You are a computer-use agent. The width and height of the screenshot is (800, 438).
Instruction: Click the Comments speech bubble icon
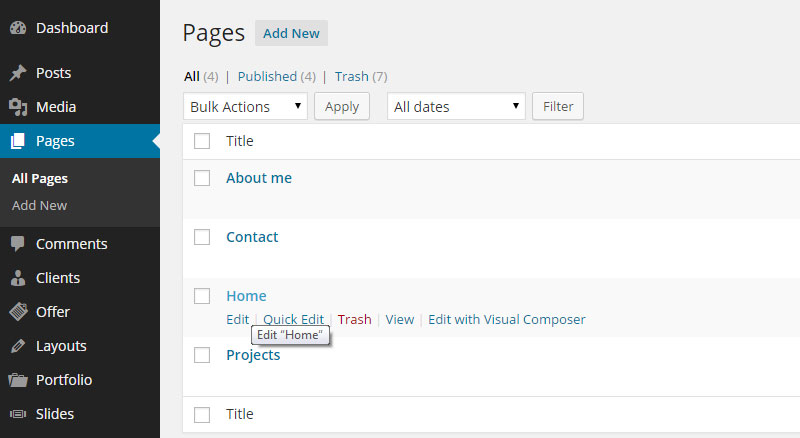18,244
